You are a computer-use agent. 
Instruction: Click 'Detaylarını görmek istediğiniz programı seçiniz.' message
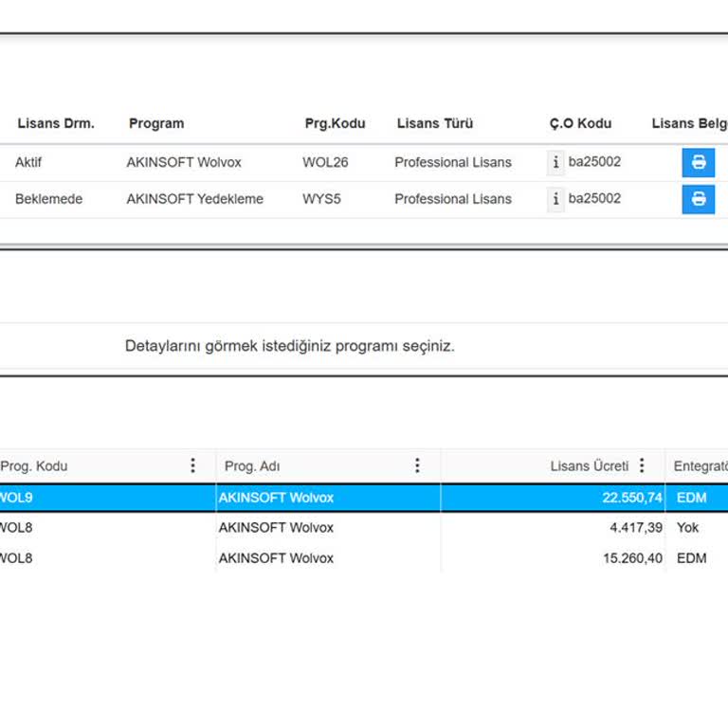coord(290,346)
